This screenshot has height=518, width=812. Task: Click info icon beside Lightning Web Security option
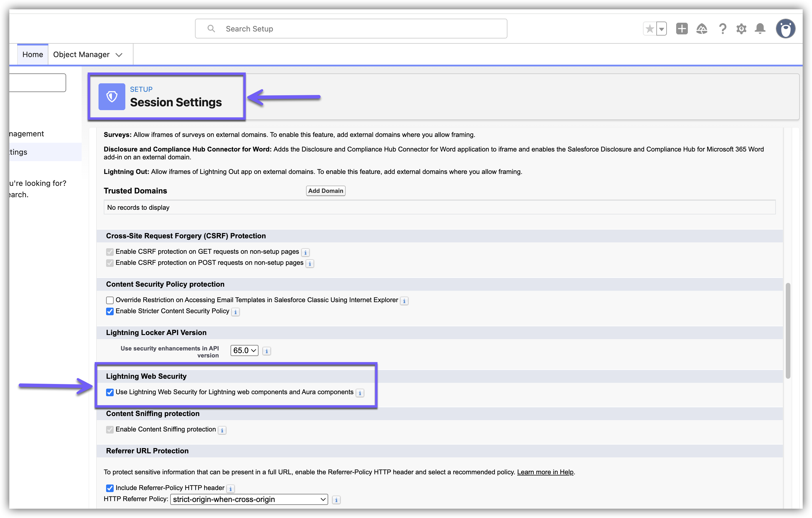(x=360, y=393)
